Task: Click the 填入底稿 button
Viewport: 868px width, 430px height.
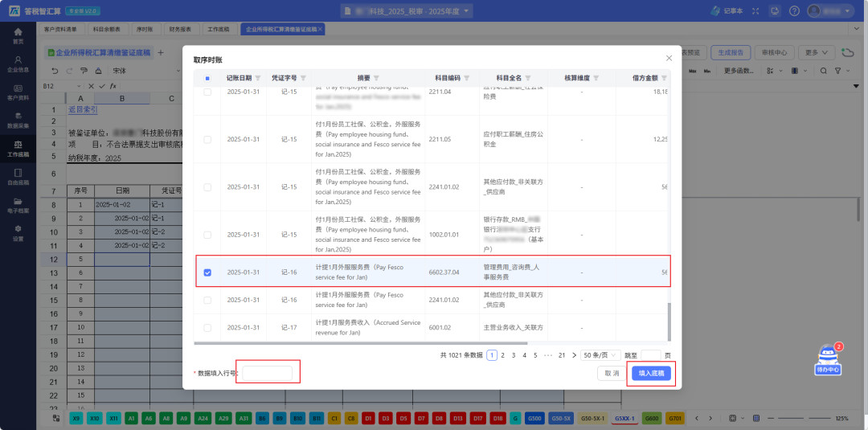Action: tap(650, 374)
